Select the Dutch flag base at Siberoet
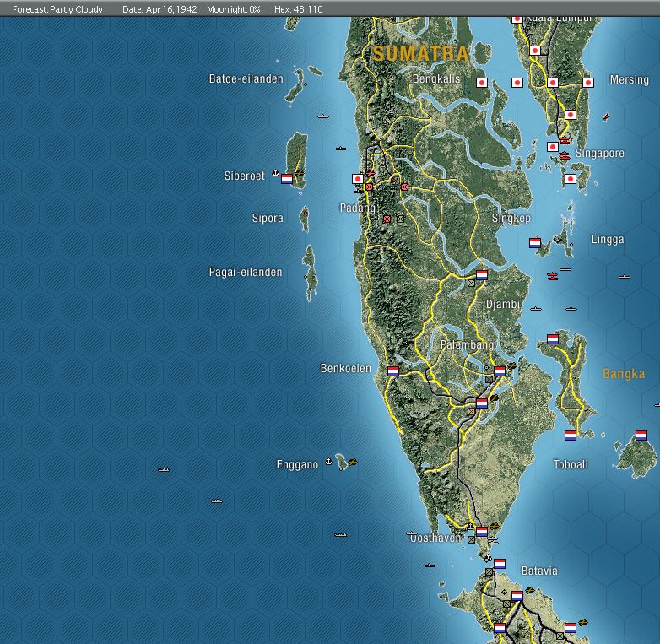 tap(287, 179)
